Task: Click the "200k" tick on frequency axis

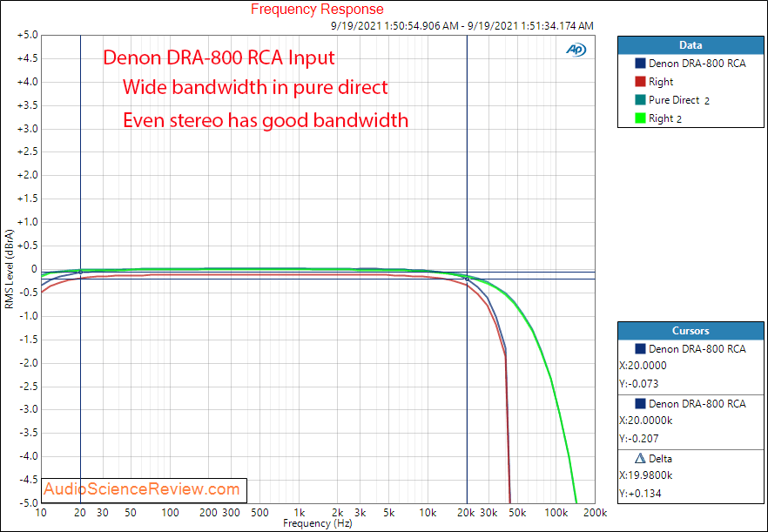Action: (x=596, y=513)
